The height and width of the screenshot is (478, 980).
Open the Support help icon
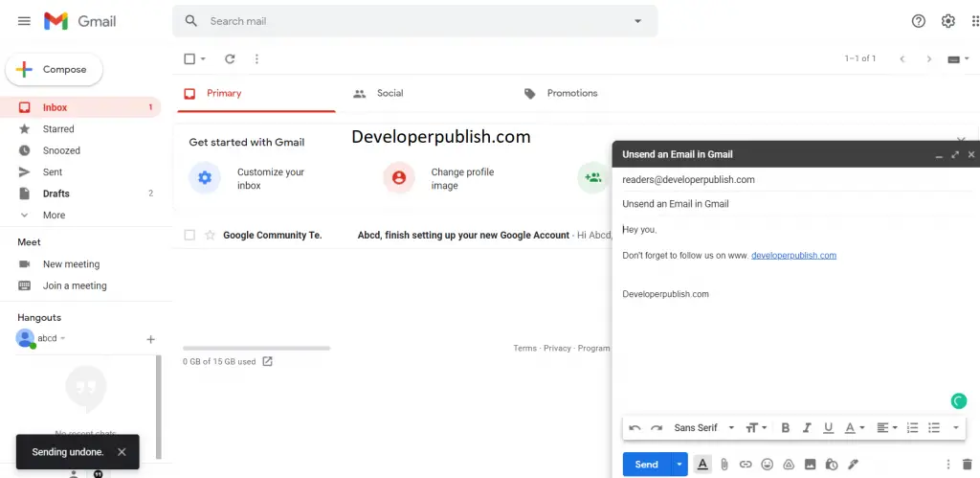pyautogui.click(x=918, y=21)
